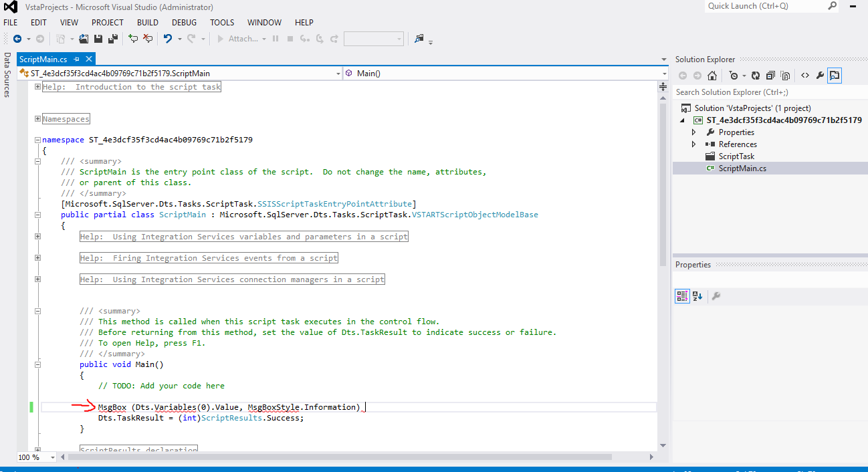Click Home icon in Solution Explorer
Viewport: 868px width, 472px height.
tap(713, 76)
